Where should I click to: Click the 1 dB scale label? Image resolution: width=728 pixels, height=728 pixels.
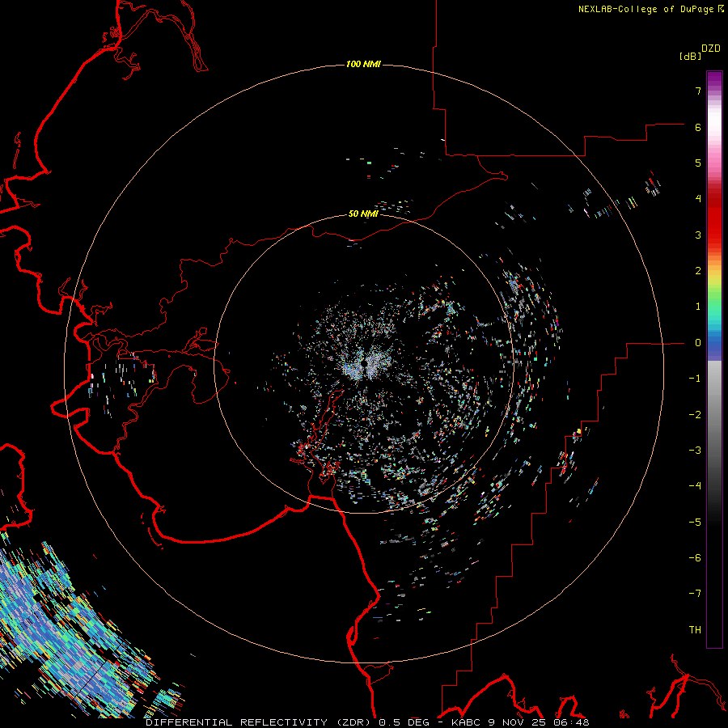(x=698, y=307)
